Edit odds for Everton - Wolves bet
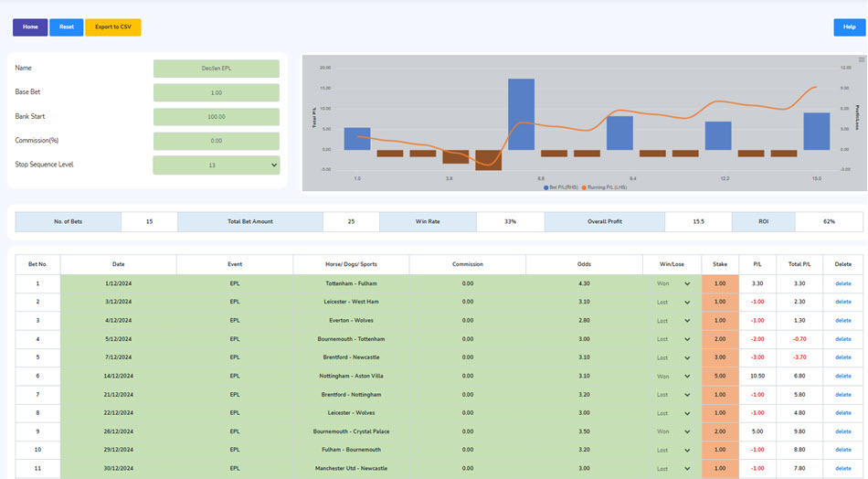Image resolution: width=868 pixels, height=479 pixels. click(584, 320)
